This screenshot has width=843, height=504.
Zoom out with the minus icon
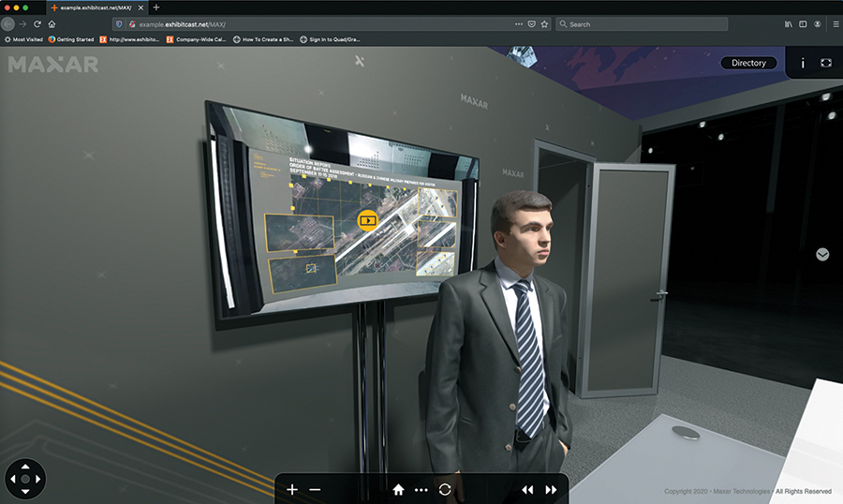click(315, 489)
